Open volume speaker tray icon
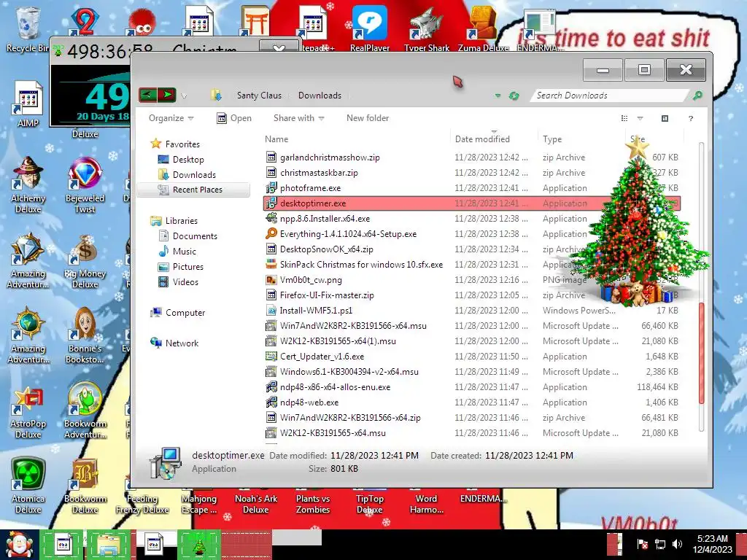This screenshot has height=560, width=747. pyautogui.click(x=677, y=544)
